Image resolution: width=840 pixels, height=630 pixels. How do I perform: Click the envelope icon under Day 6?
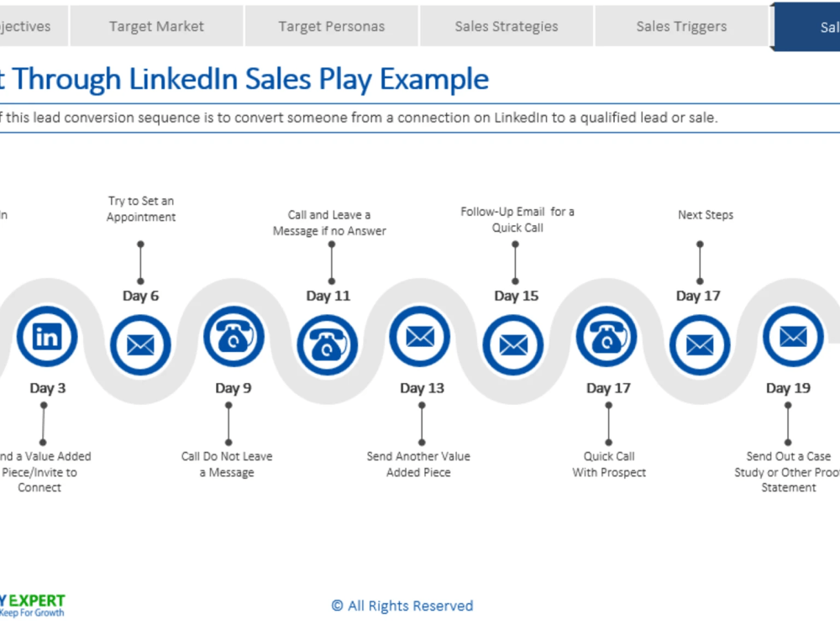pos(140,345)
